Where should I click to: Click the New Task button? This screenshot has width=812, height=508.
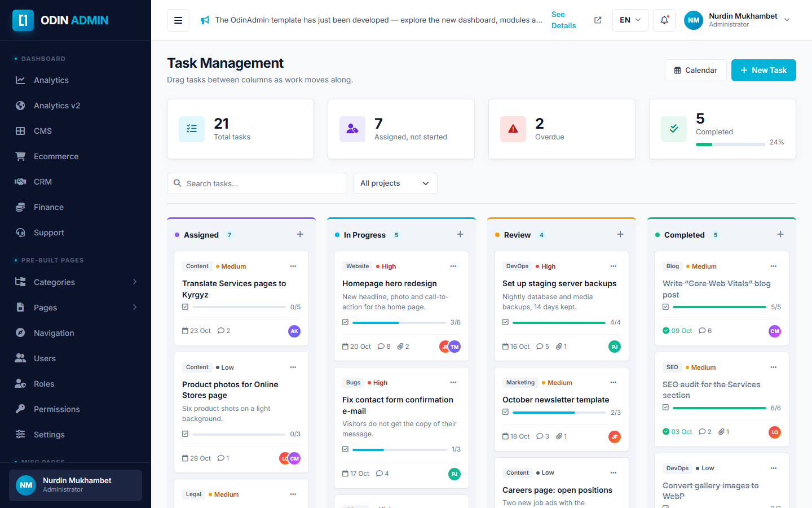click(x=764, y=70)
